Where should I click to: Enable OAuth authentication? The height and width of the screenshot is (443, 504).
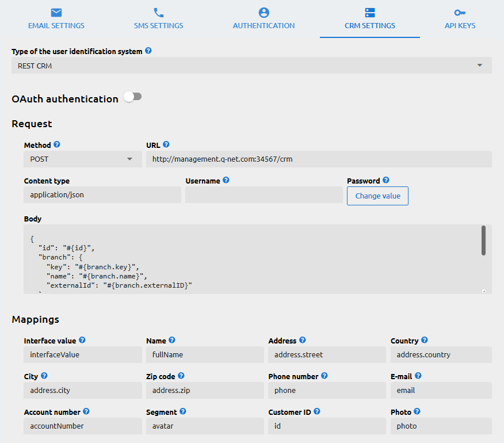tap(132, 98)
